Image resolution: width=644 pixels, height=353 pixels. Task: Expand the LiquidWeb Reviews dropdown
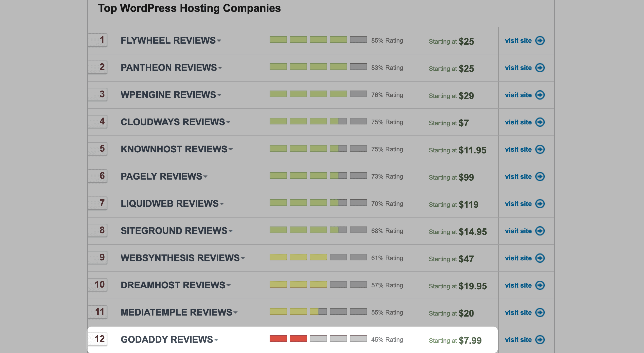tap(222, 204)
